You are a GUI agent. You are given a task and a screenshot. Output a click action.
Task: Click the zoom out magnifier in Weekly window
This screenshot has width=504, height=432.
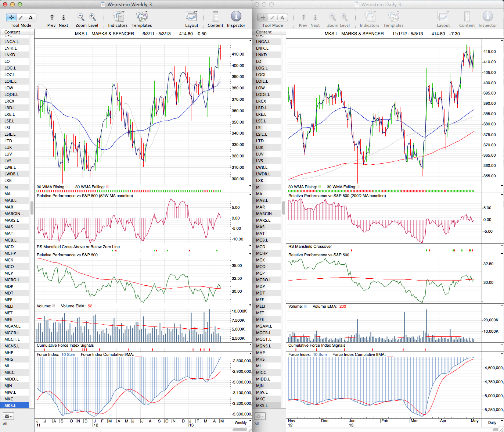[81, 17]
